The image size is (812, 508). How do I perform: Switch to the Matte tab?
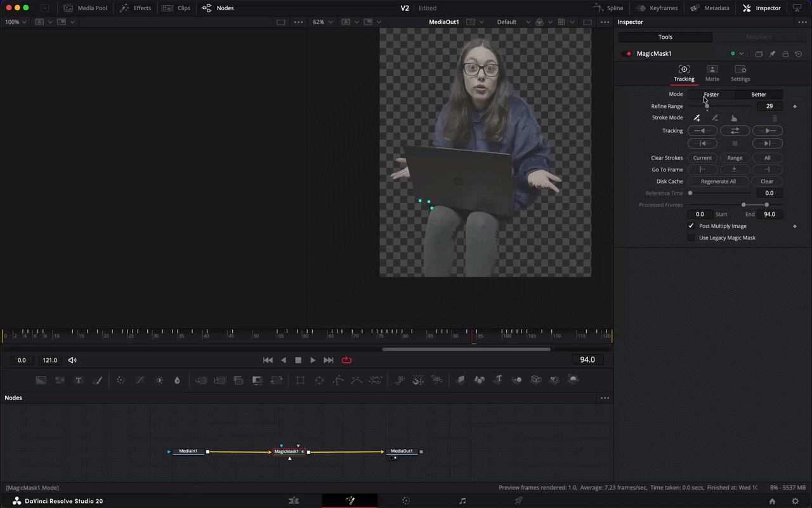(712, 73)
